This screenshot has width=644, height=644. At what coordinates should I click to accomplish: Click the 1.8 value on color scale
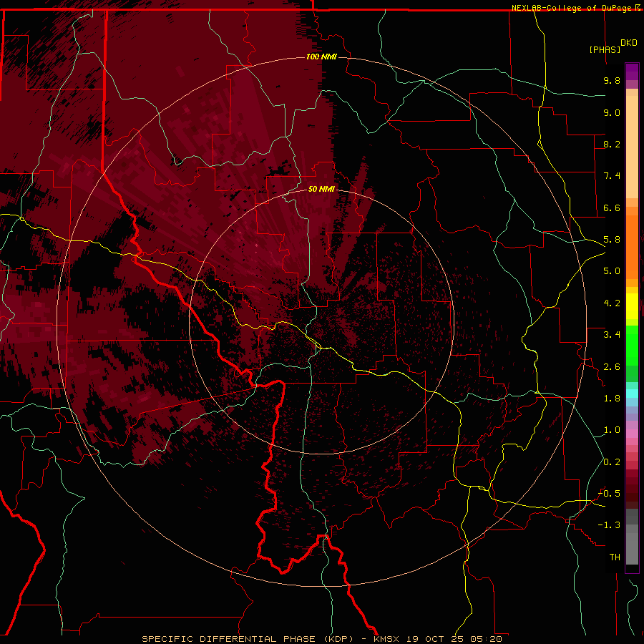pos(612,399)
